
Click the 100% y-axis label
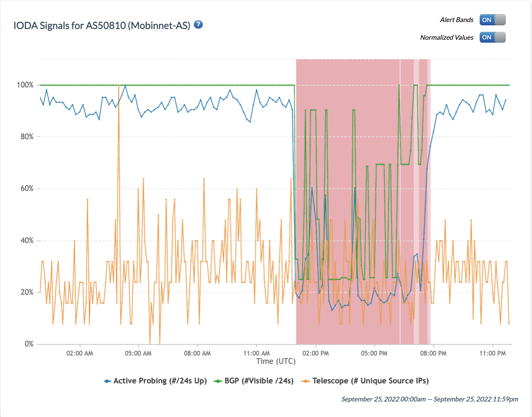[25, 85]
